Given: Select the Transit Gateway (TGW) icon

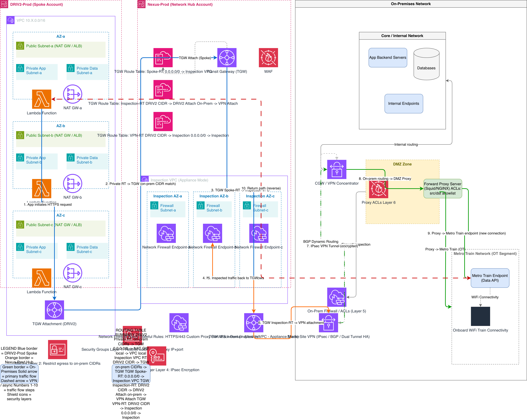Looking at the screenshot, I should point(227,58).
